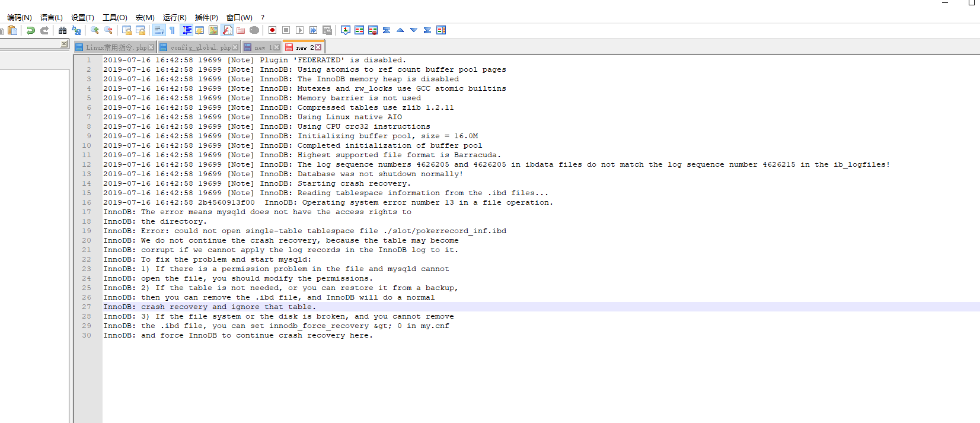Click the Paste toolbar icon
980x423 pixels.
12,30
